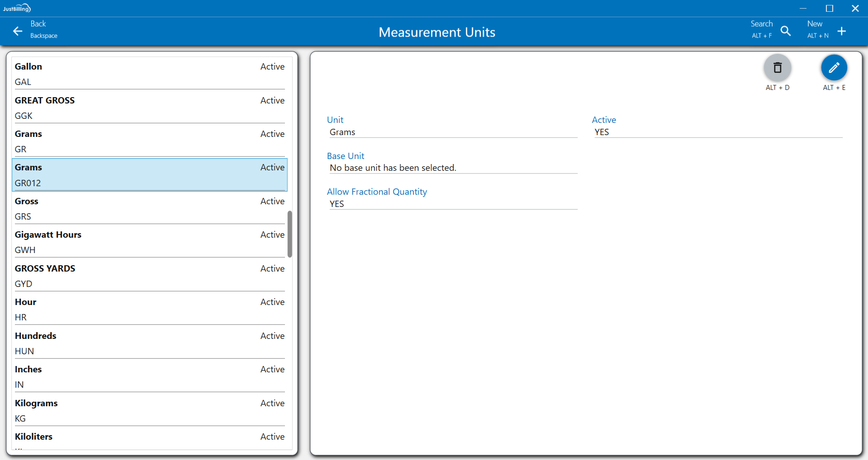The image size is (868, 460).
Task: Click the Unit field showing Grams
Action: pyautogui.click(x=452, y=132)
